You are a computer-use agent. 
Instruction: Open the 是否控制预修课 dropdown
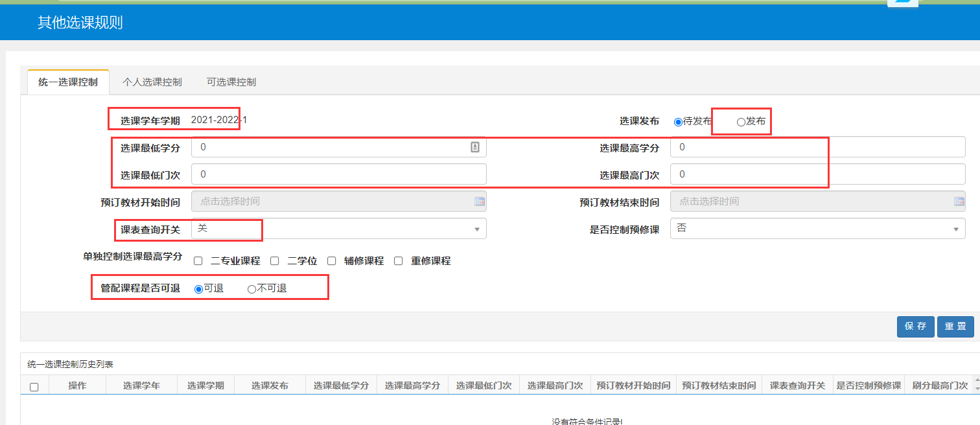[817, 229]
